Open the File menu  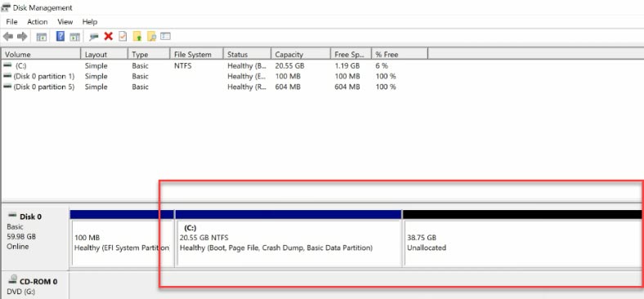tap(11, 22)
